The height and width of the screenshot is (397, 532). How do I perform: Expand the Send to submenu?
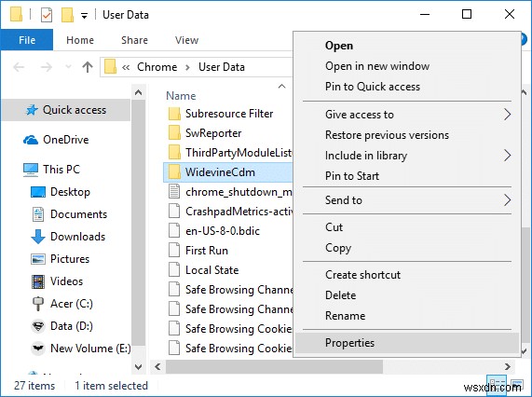[407, 200]
